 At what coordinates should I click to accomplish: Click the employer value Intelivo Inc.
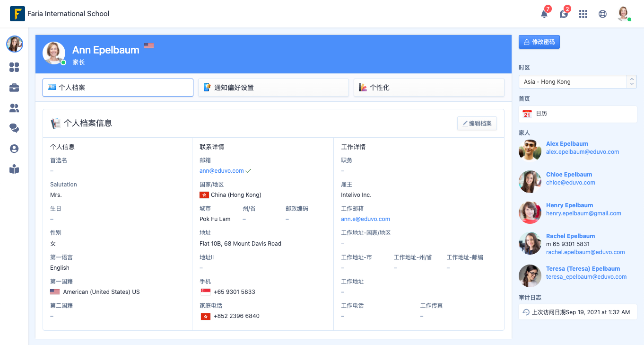356,195
